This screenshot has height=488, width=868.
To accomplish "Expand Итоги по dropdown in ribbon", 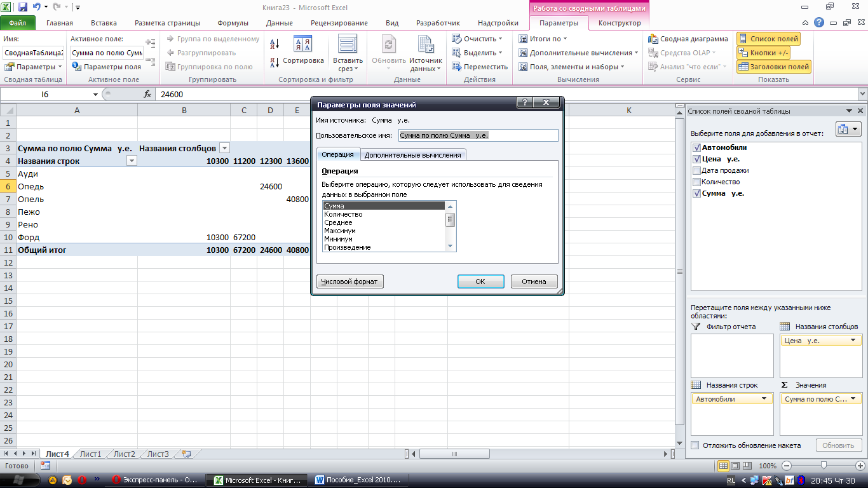I will point(542,39).
